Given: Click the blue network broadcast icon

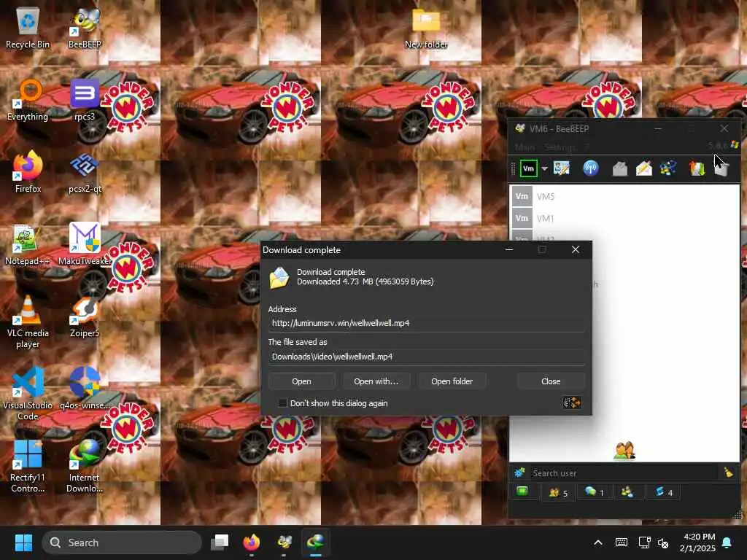Looking at the screenshot, I should click(591, 168).
